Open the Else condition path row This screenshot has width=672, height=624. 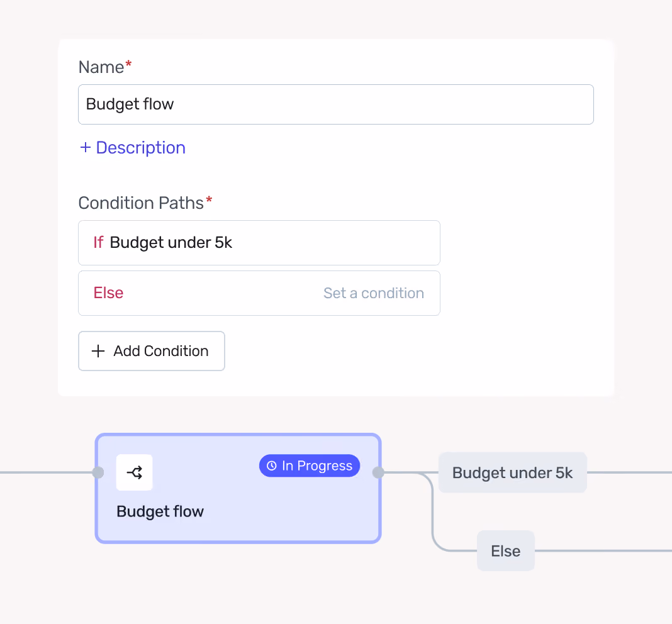(259, 293)
